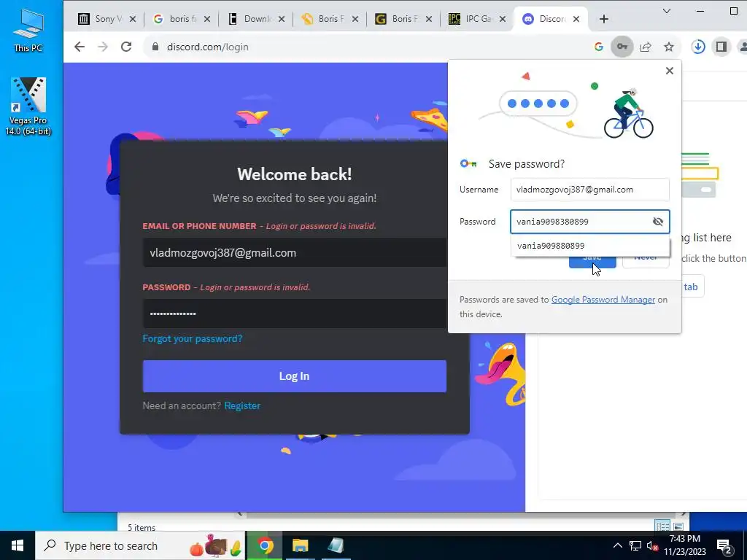The width and height of the screenshot is (747, 560).
Task: Reload the Discord login page
Action: click(125, 47)
